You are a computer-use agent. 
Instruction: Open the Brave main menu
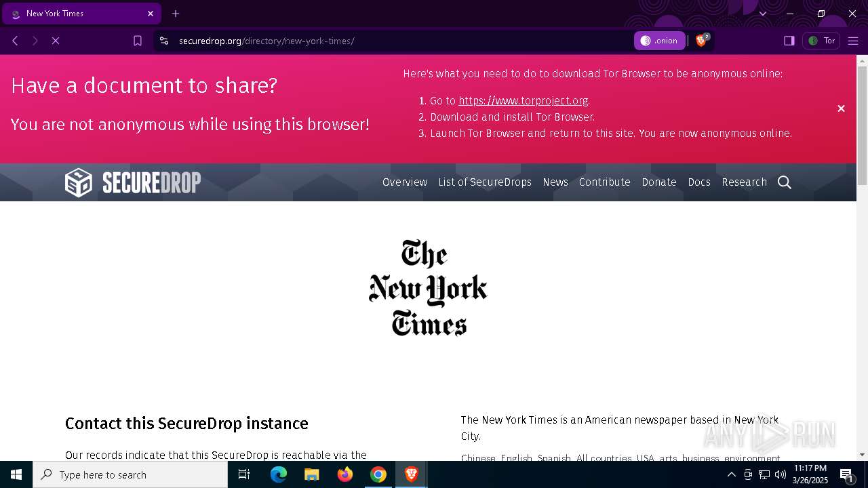(x=853, y=41)
